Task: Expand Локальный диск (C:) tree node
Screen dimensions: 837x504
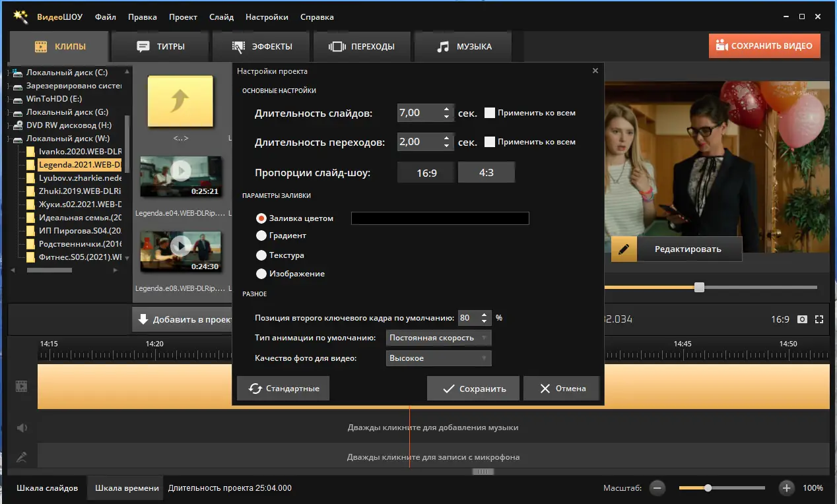Action: 8,73
